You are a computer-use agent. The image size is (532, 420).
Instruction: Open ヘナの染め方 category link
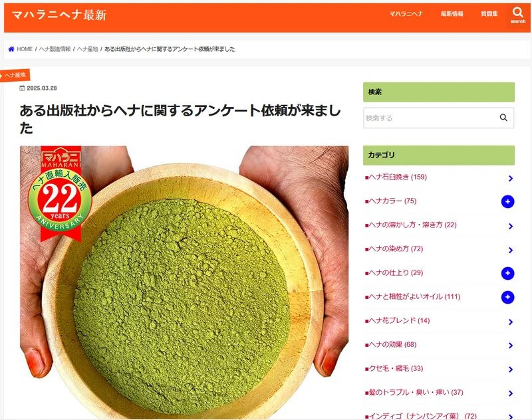tap(394, 249)
